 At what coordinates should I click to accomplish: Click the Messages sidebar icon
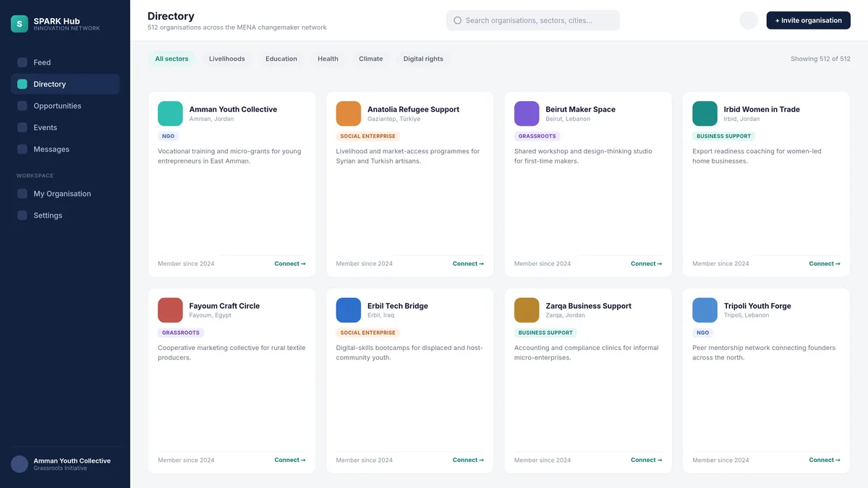click(22, 149)
